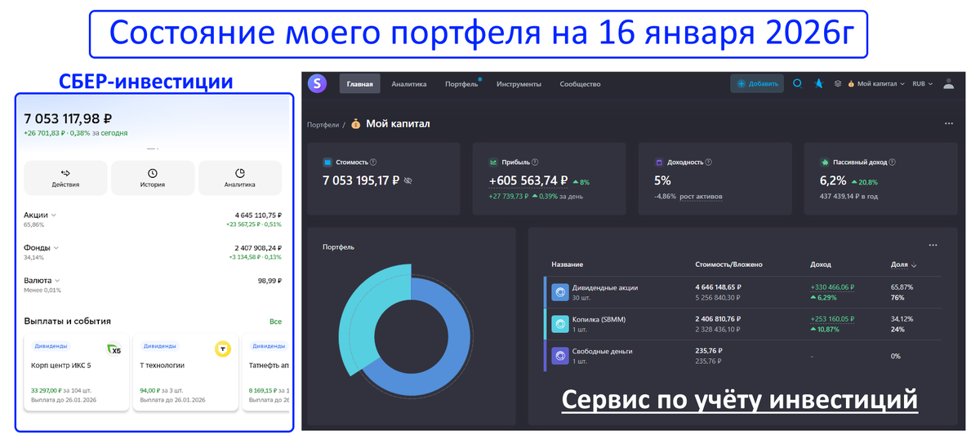Click the Название column header
The width and height of the screenshot is (980, 444).
567,265
